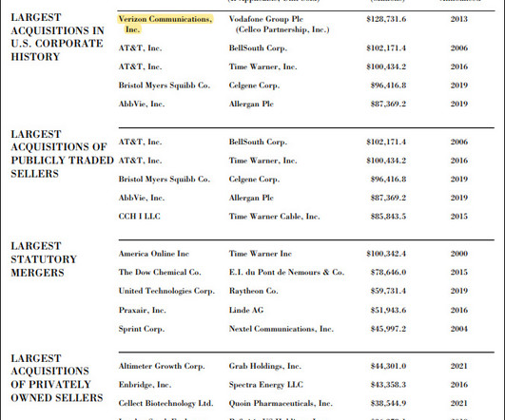Viewport: 505px width, 420px height.
Task: Click highlighted 'Verizon Communications, Inc.' acquirer name
Action: 165,24
